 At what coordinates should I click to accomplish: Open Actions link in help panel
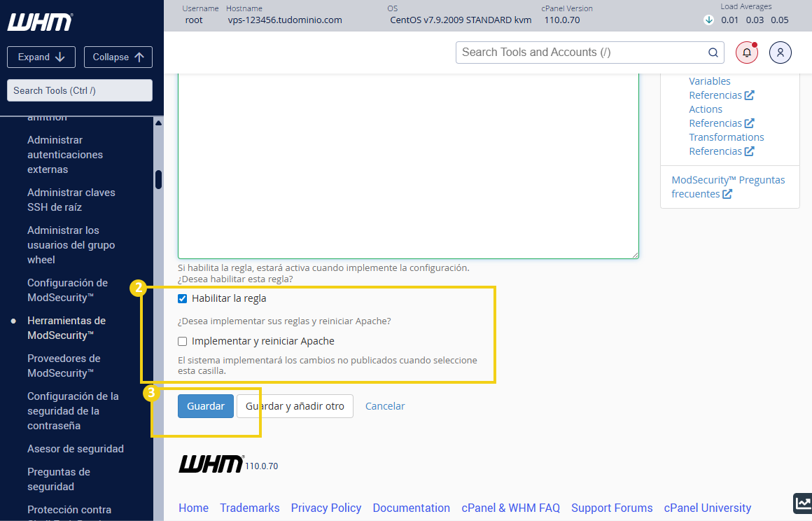pyautogui.click(x=706, y=109)
